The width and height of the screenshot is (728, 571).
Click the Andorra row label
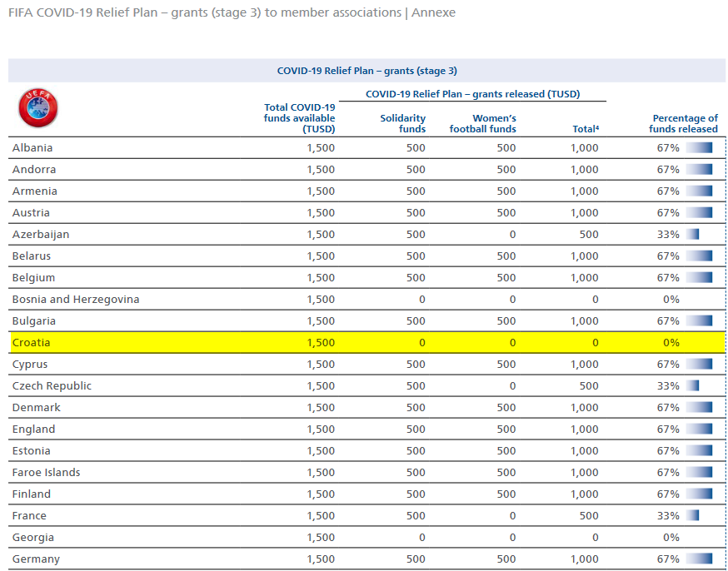[x=34, y=169]
